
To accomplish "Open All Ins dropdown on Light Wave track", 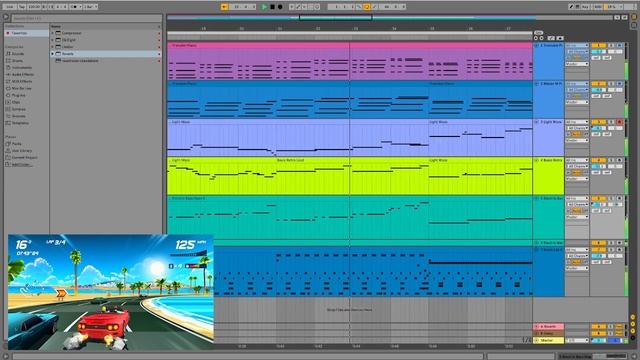I will tap(577, 122).
